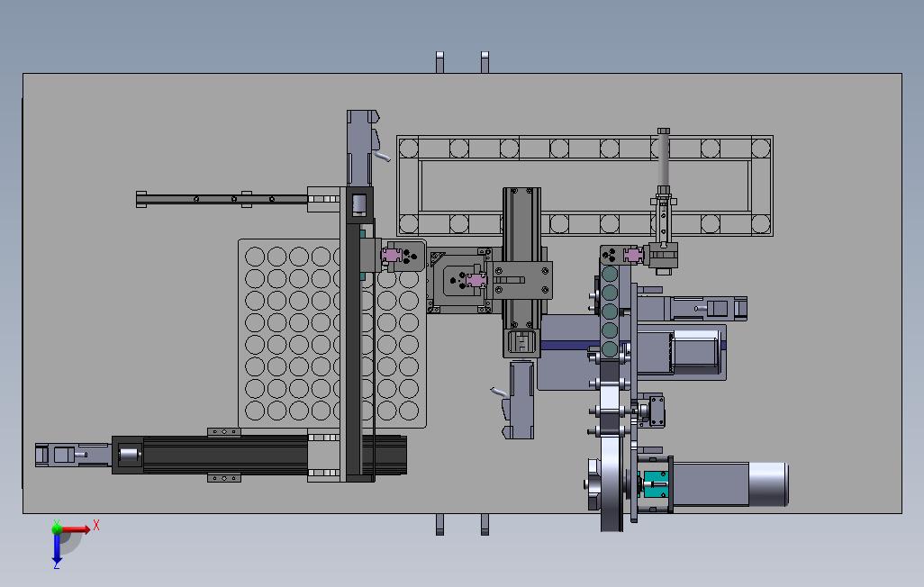
Task: Select the tall vertical black gantry rail
Action: [x=358, y=333]
